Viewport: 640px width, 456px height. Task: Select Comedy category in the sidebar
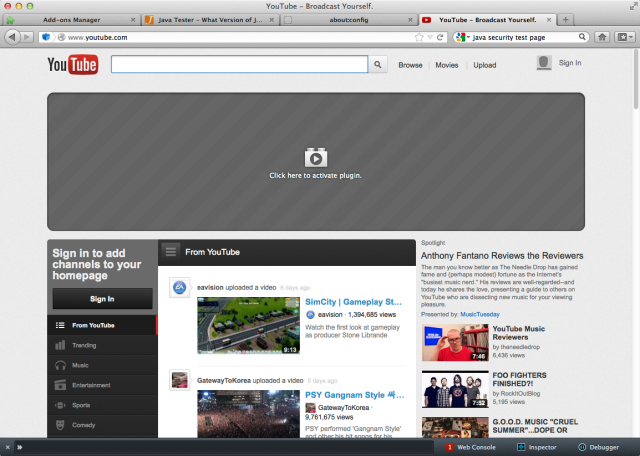102,425
